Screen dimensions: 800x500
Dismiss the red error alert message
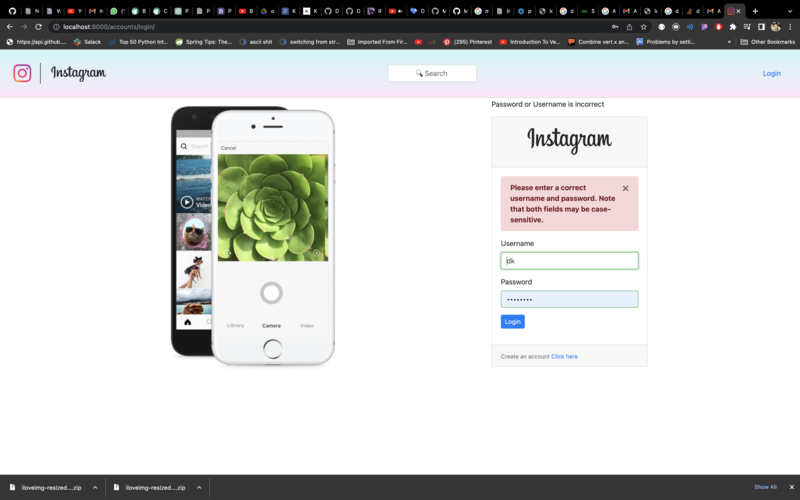point(625,188)
